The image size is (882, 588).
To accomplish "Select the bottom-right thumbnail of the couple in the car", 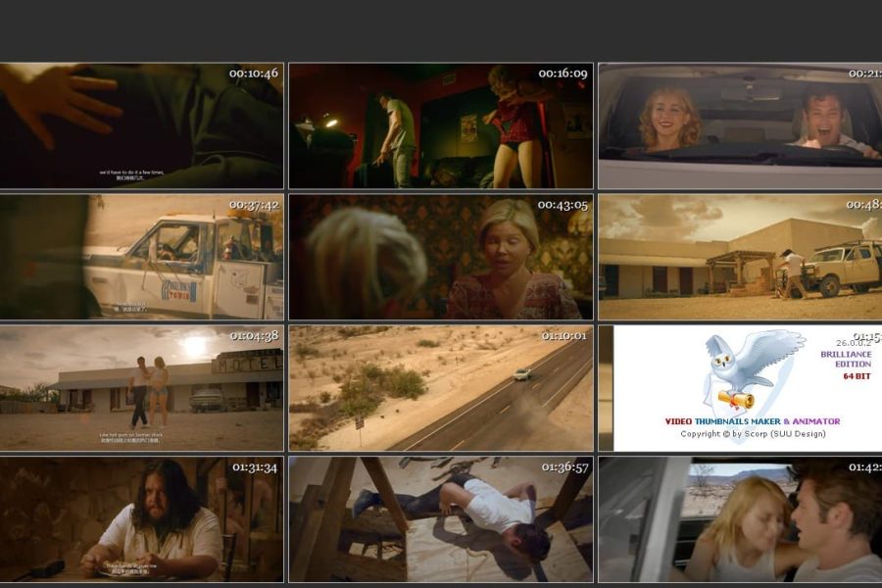I will coord(740,519).
